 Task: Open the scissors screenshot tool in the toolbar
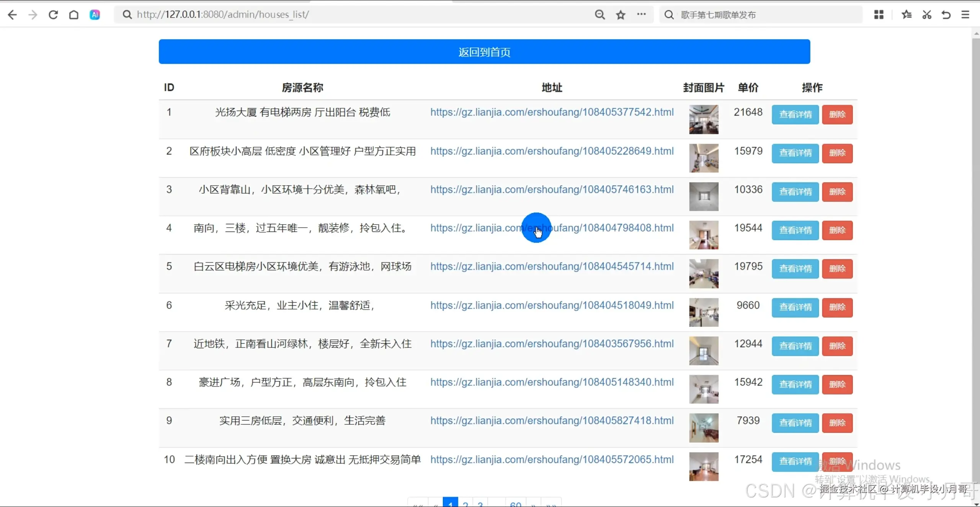tap(926, 15)
